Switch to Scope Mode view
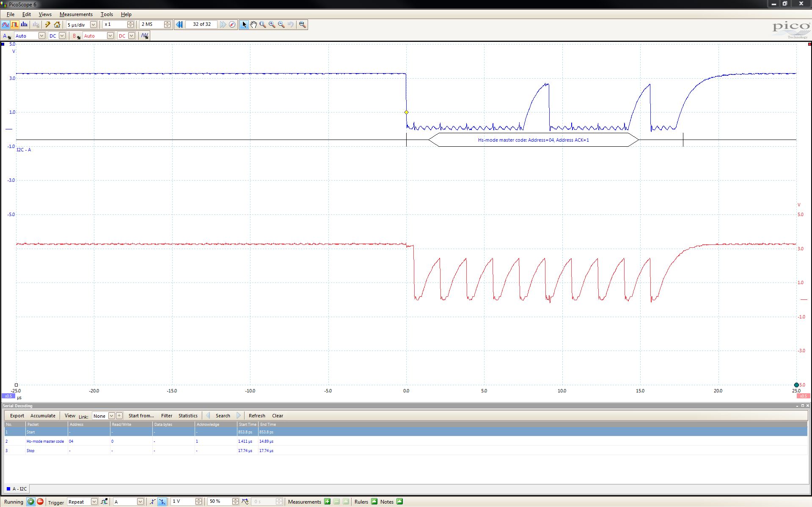 pyautogui.click(x=6, y=25)
